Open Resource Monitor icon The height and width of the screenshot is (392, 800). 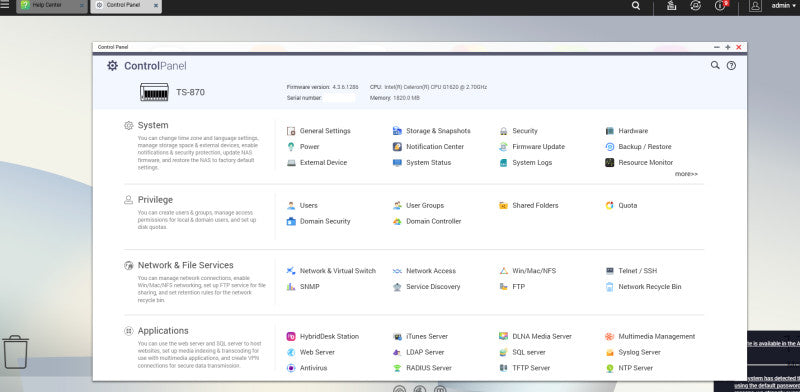coord(610,163)
